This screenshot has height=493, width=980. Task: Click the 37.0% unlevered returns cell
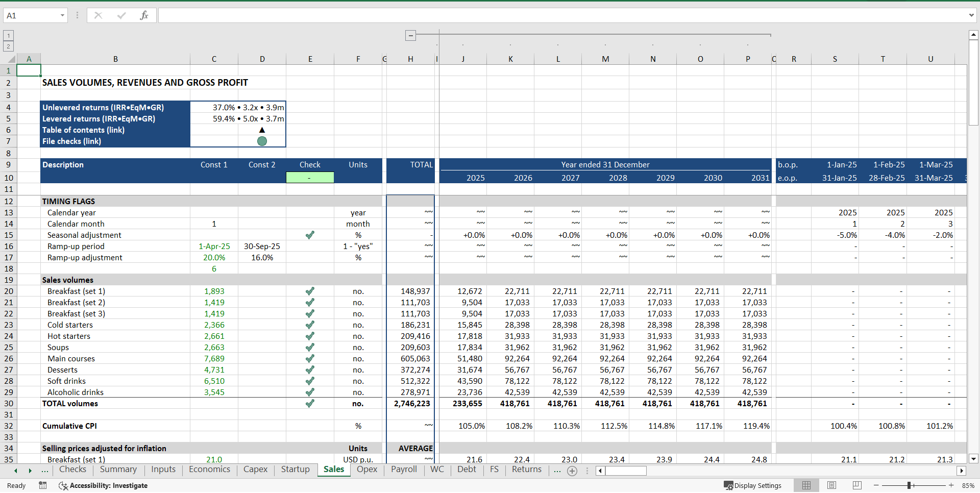coord(238,108)
